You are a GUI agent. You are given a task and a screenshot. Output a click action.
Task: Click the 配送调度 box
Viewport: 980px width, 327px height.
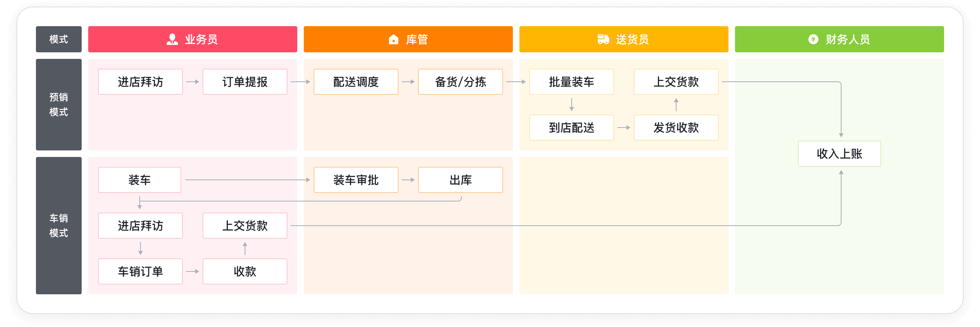coord(356,82)
